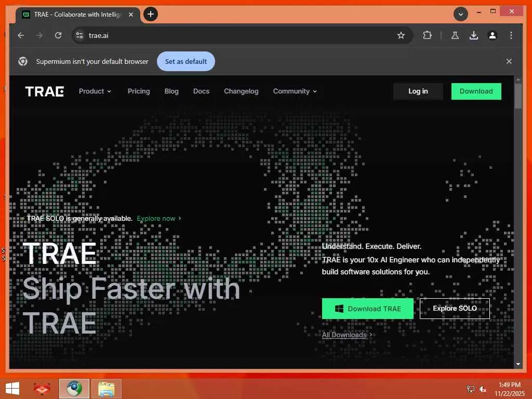Click the Supermium browser taskbar icon
Image resolution: width=532 pixels, height=399 pixels.
[x=74, y=389]
